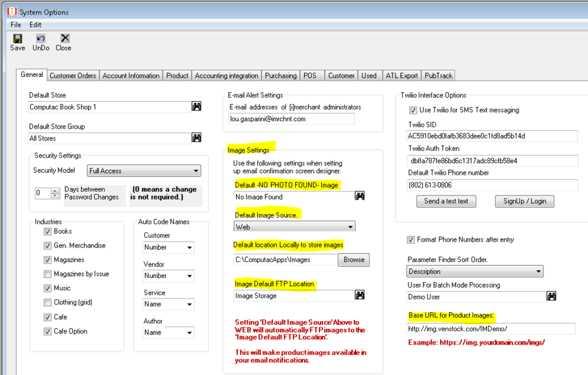The image size is (588, 375).
Task: Click the Image Storage FTP location field
Action: tap(294, 296)
